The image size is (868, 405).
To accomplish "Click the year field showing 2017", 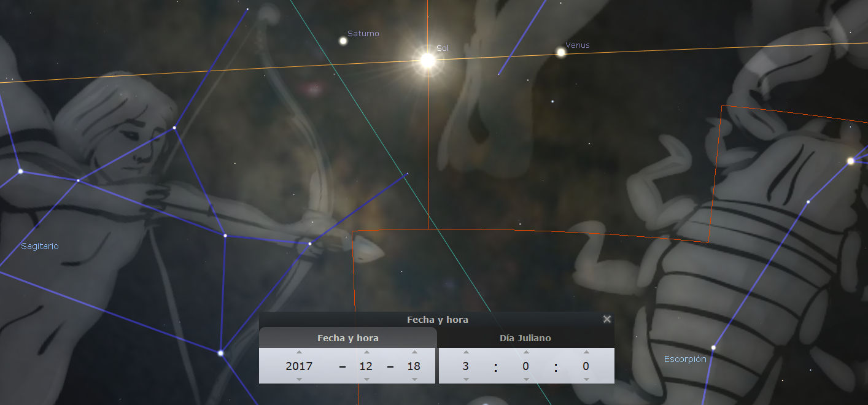I will pyautogui.click(x=299, y=366).
